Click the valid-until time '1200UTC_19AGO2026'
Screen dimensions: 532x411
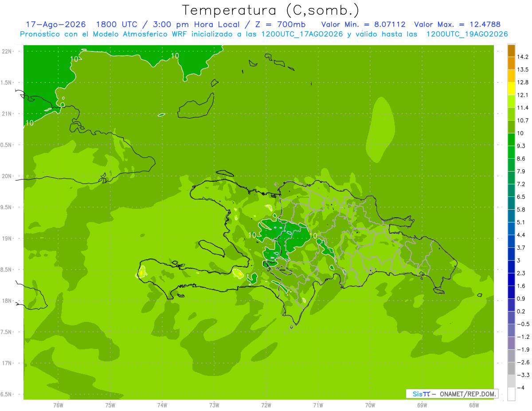click(467, 34)
